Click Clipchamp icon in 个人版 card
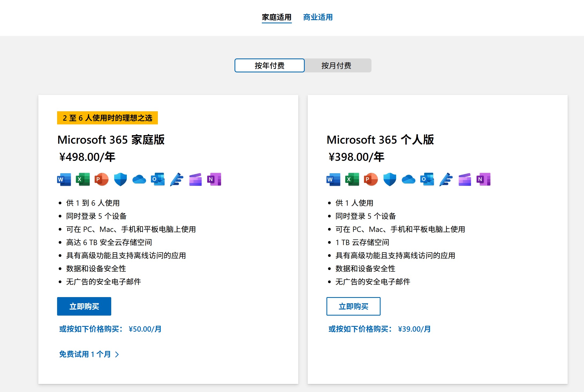 click(465, 179)
